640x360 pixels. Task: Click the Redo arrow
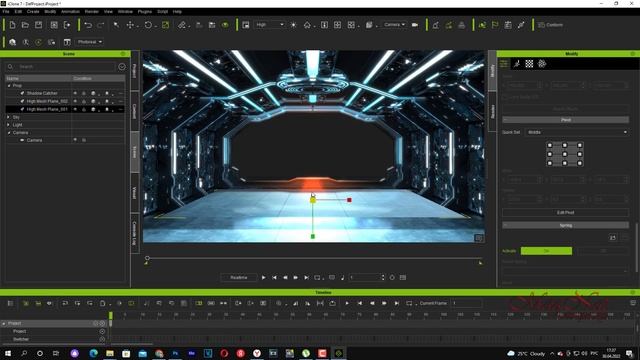100,25
